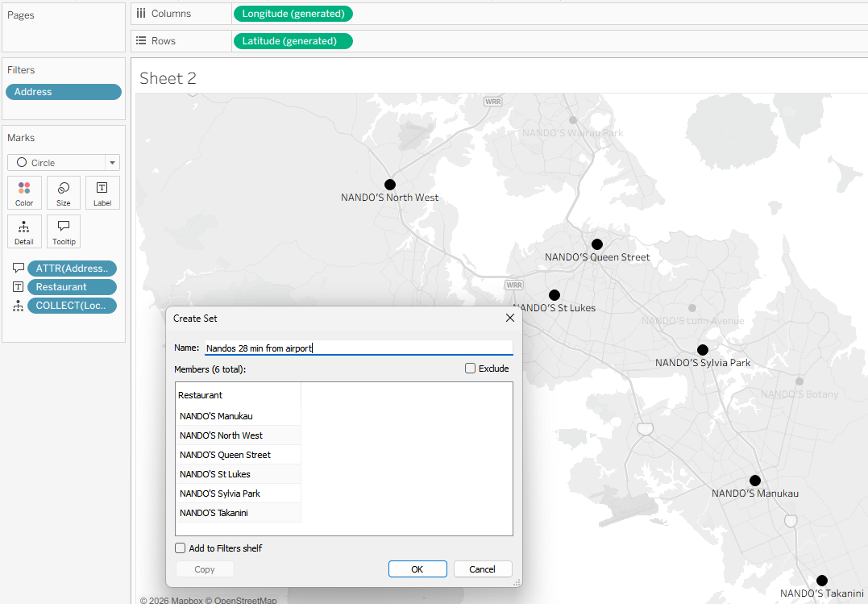This screenshot has width=868, height=604.
Task: Click the disabled Copy button
Action: point(205,569)
